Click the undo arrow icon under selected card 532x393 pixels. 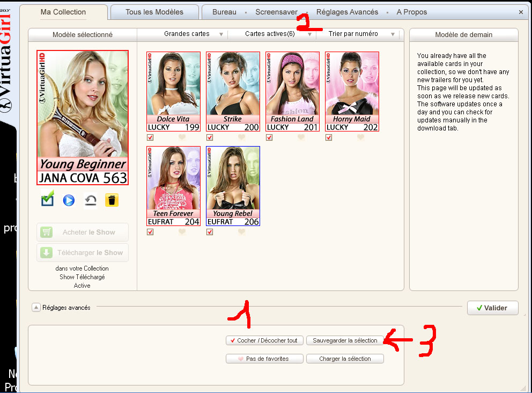91,200
